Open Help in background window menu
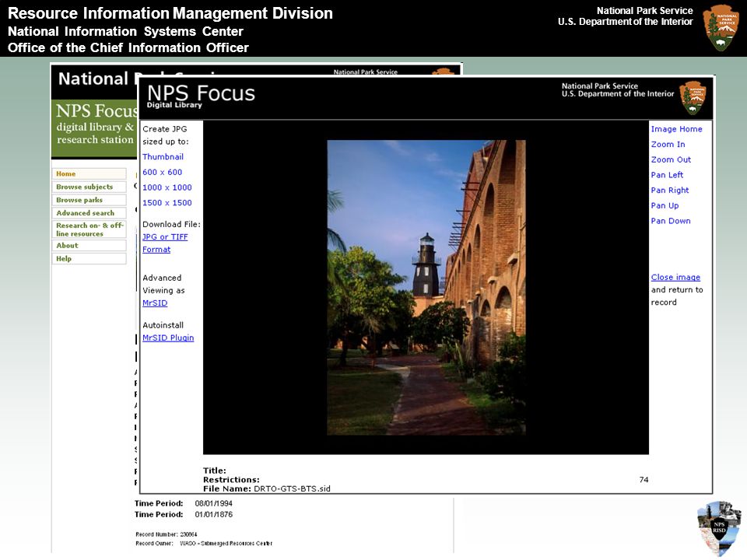Image resolution: width=747 pixels, height=560 pixels. 89,258
